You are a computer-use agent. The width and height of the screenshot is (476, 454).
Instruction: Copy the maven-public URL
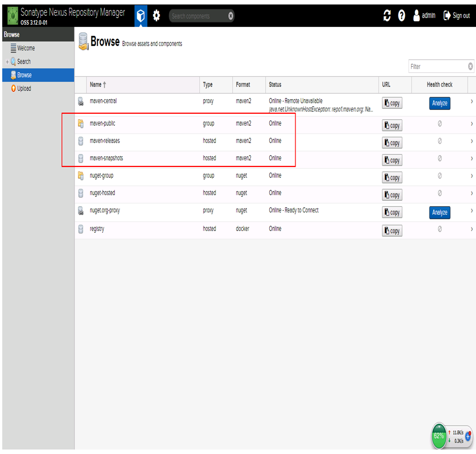(392, 126)
